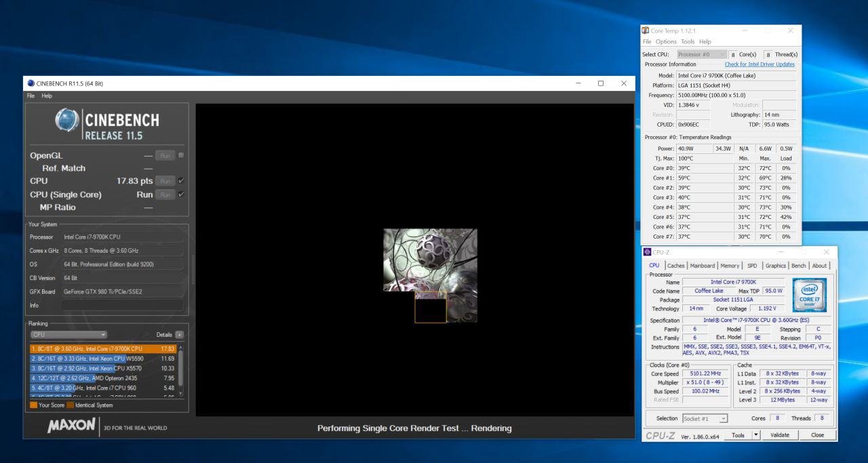The width and height of the screenshot is (868, 463).
Task: Click the Core Temp title bar icon
Action: pos(646,31)
